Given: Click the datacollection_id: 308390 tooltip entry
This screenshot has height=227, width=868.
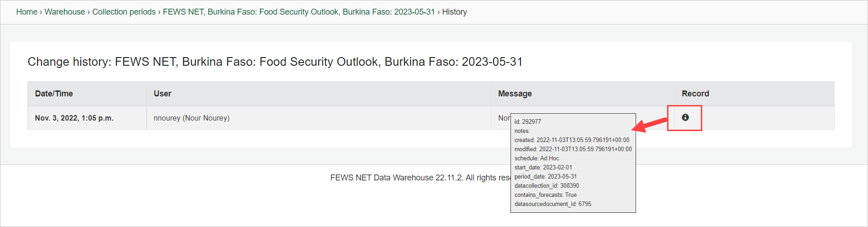Looking at the screenshot, I should click(x=547, y=186).
